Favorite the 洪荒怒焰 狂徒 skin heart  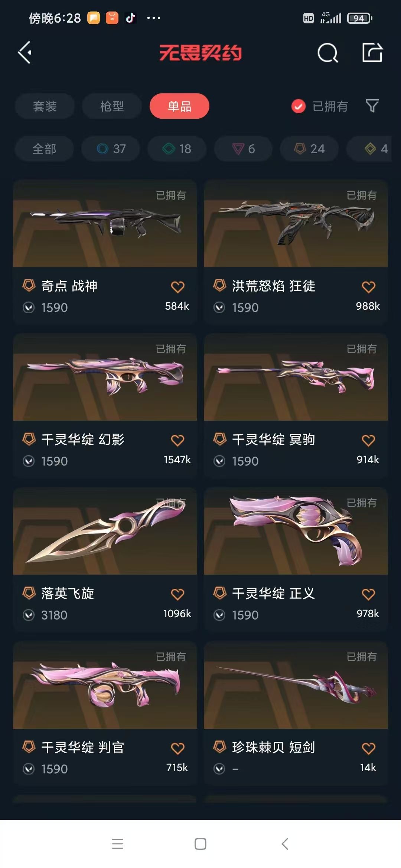pos(368,287)
